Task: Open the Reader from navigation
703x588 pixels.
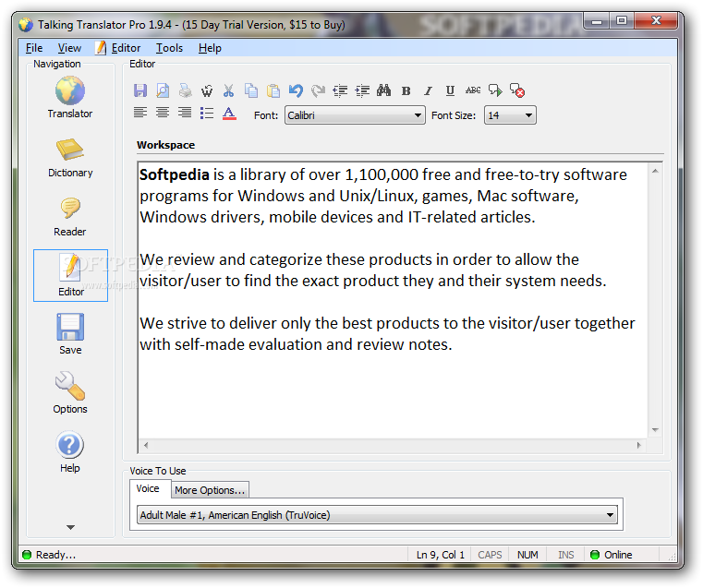Action: (x=70, y=217)
